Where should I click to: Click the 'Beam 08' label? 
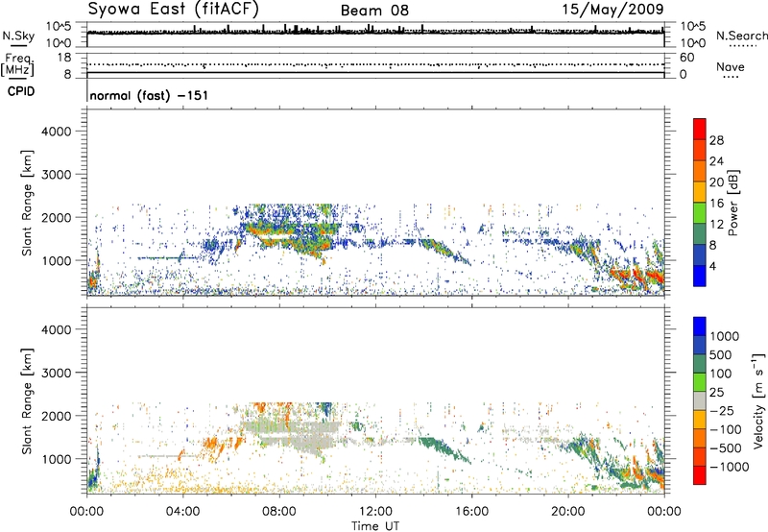(x=374, y=11)
